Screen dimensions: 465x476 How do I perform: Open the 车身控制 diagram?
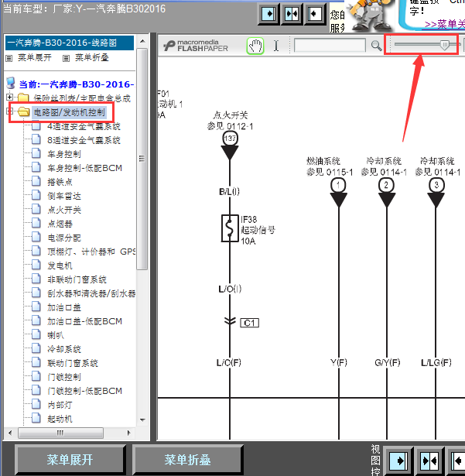[64, 154]
